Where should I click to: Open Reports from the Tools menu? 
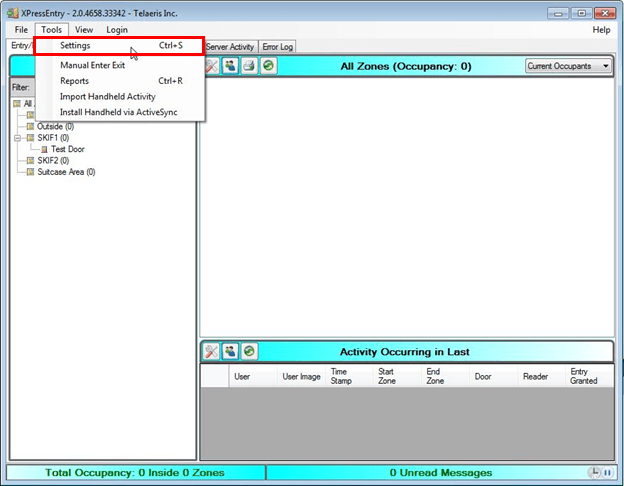[x=120, y=81]
